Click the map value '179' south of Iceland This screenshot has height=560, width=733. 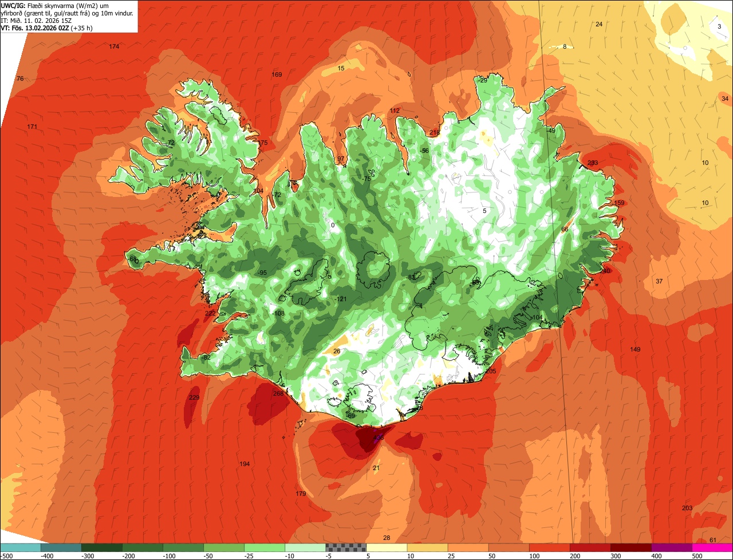pyautogui.click(x=301, y=494)
